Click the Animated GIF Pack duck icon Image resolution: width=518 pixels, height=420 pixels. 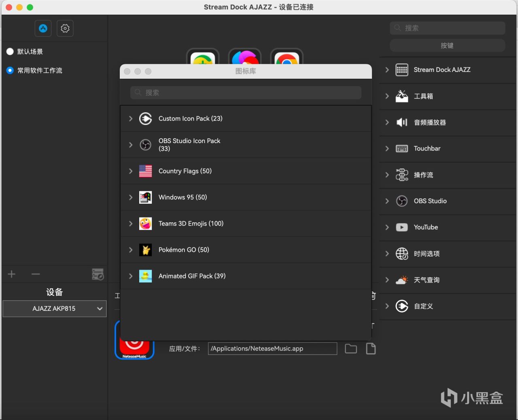pyautogui.click(x=146, y=276)
